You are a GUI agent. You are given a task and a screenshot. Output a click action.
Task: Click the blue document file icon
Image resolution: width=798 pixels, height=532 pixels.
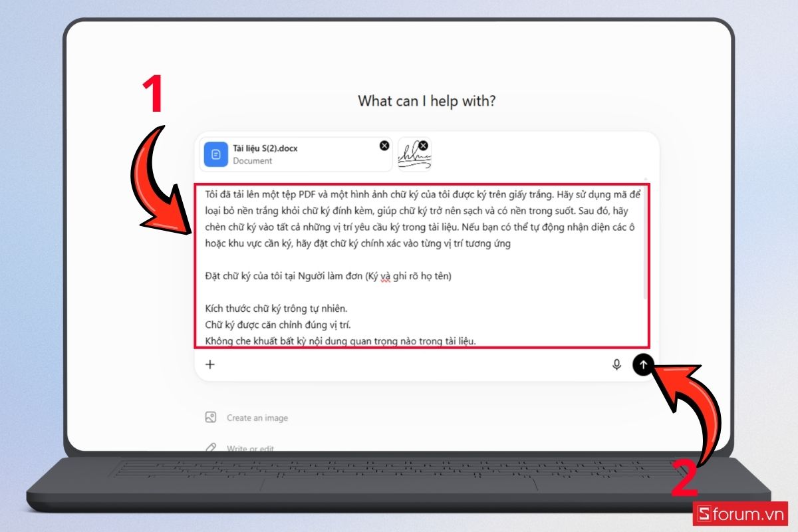point(216,154)
